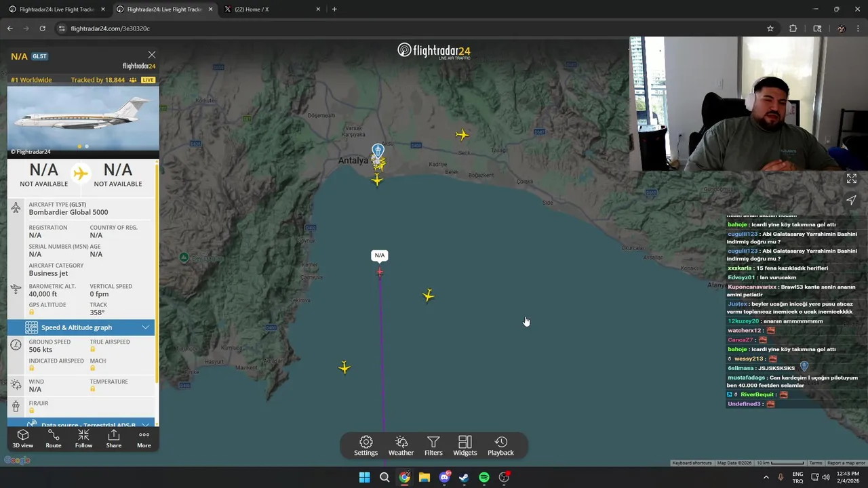This screenshot has width=868, height=488.
Task: Start Playback mode
Action: (x=500, y=446)
